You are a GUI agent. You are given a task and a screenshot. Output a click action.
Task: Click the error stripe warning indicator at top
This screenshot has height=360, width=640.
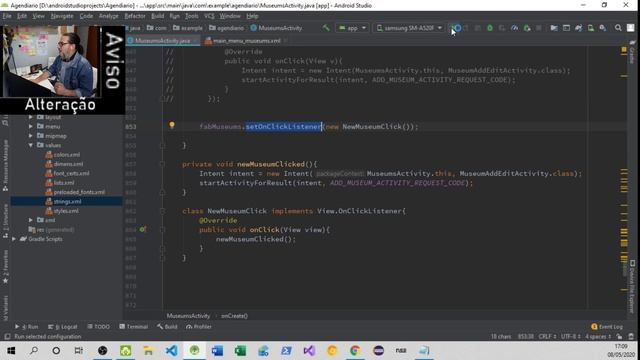tap(624, 50)
